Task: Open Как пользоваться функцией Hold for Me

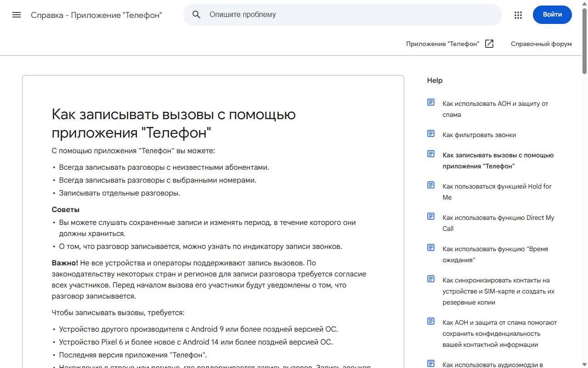Action: click(x=497, y=192)
